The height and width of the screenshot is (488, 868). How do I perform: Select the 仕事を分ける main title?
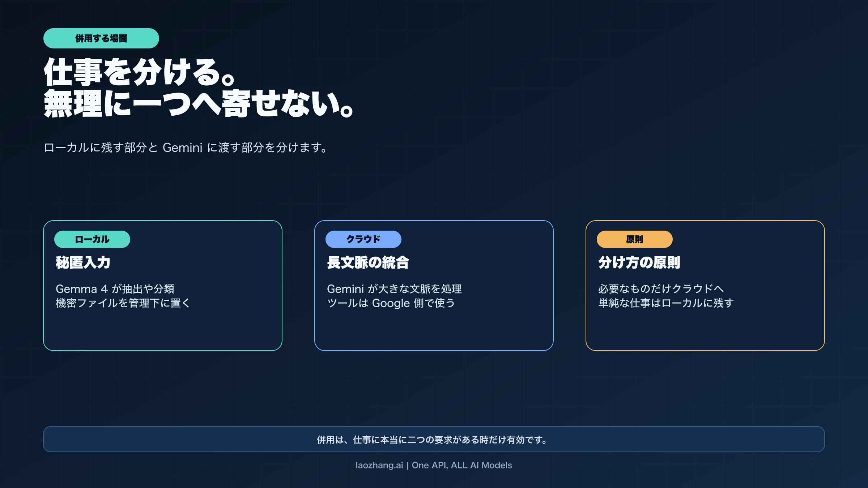tap(199, 87)
